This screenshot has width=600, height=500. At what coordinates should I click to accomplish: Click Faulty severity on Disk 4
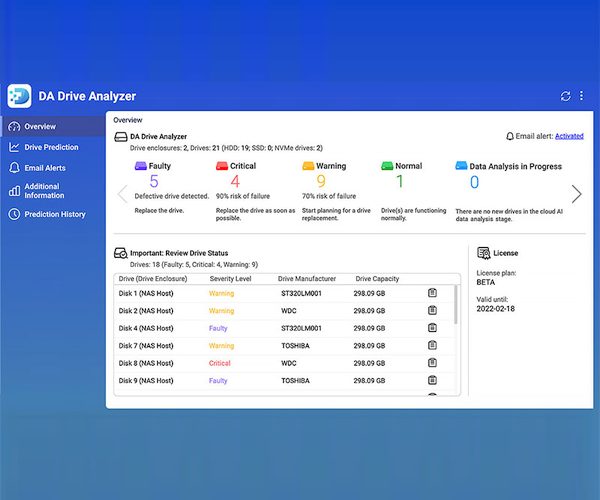coord(218,328)
